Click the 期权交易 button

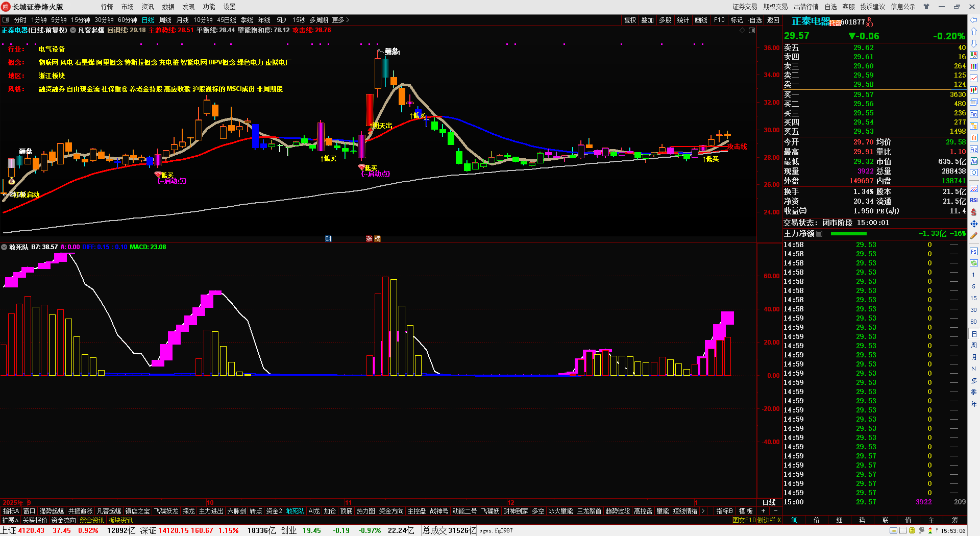tap(775, 7)
